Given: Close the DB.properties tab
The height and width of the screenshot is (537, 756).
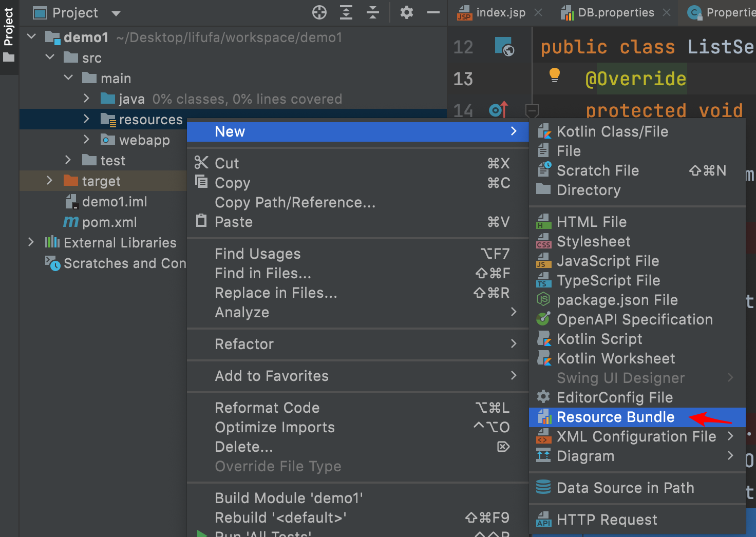Looking at the screenshot, I should (667, 12).
